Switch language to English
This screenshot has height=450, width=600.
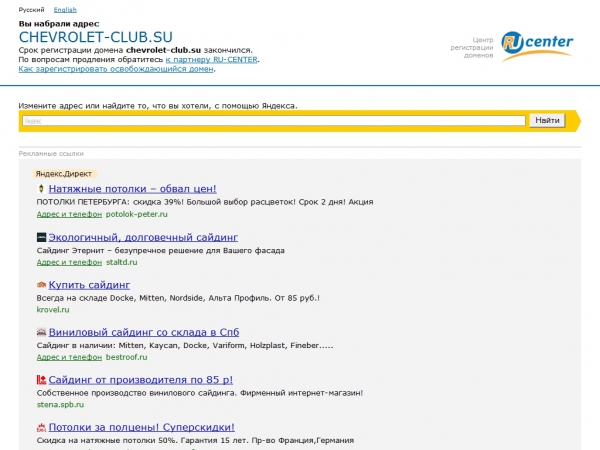(65, 10)
